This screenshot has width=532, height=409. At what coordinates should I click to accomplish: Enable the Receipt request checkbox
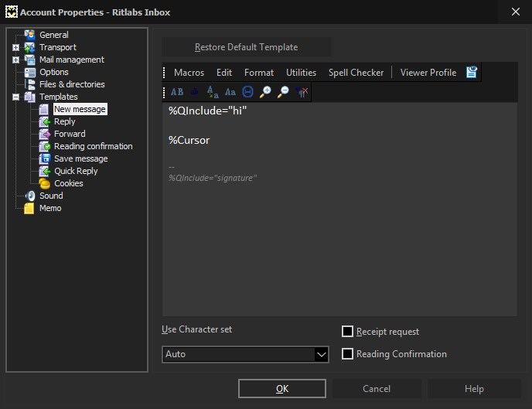point(347,332)
